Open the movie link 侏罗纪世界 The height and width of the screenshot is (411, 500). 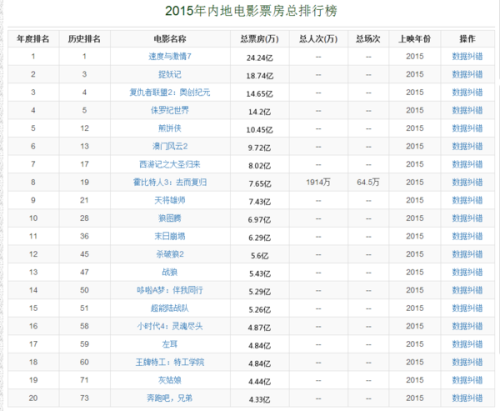click(170, 110)
